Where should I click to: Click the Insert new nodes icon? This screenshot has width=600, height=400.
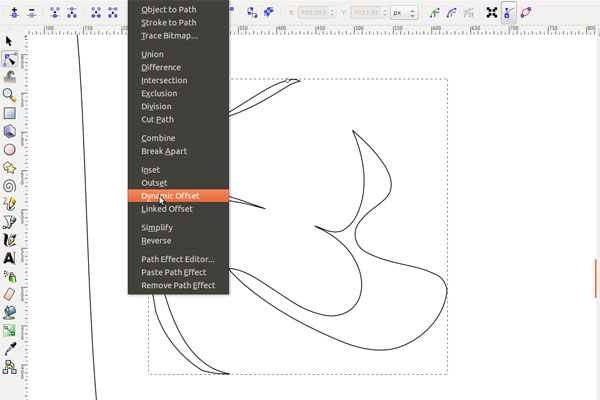tap(15, 13)
